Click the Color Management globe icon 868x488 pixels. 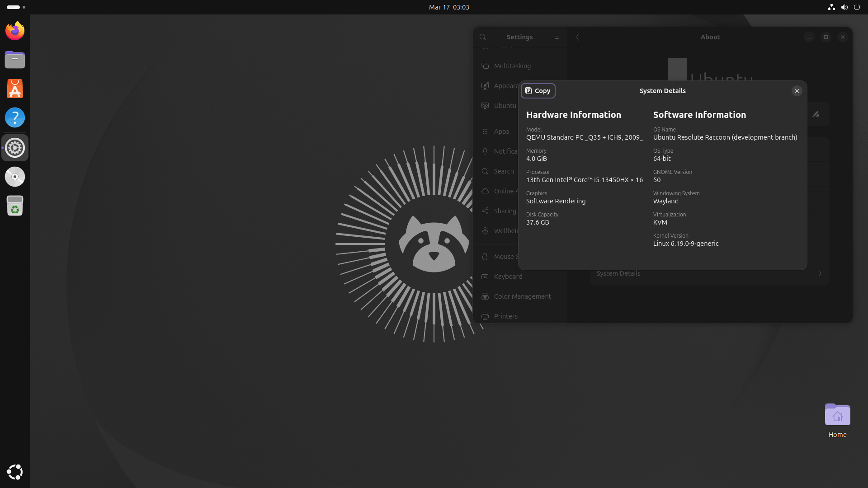tap(485, 296)
